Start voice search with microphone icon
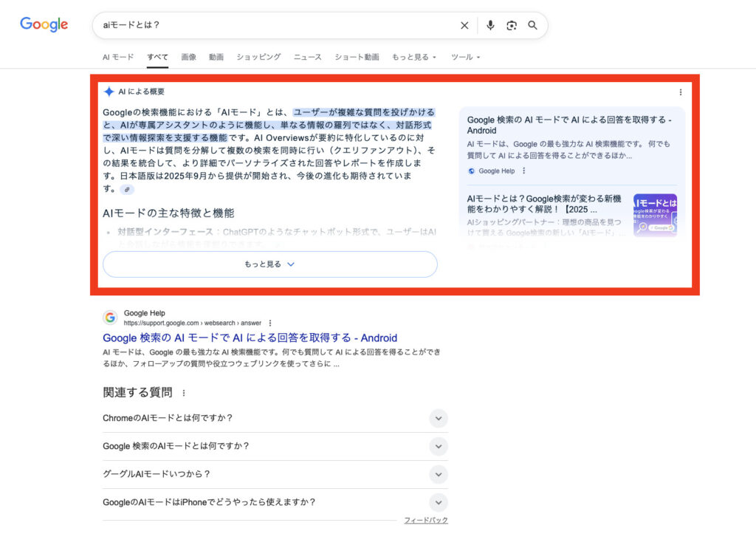 (x=490, y=25)
